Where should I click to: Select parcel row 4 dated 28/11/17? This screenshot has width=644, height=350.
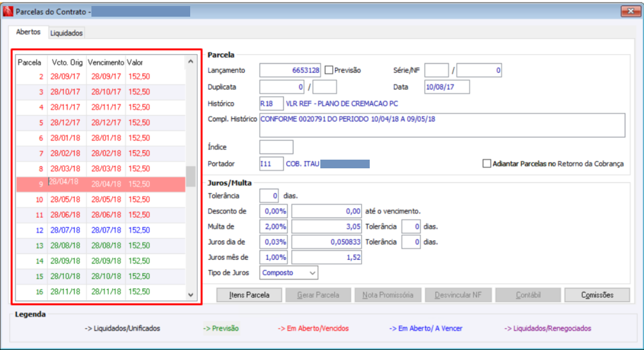tap(101, 108)
